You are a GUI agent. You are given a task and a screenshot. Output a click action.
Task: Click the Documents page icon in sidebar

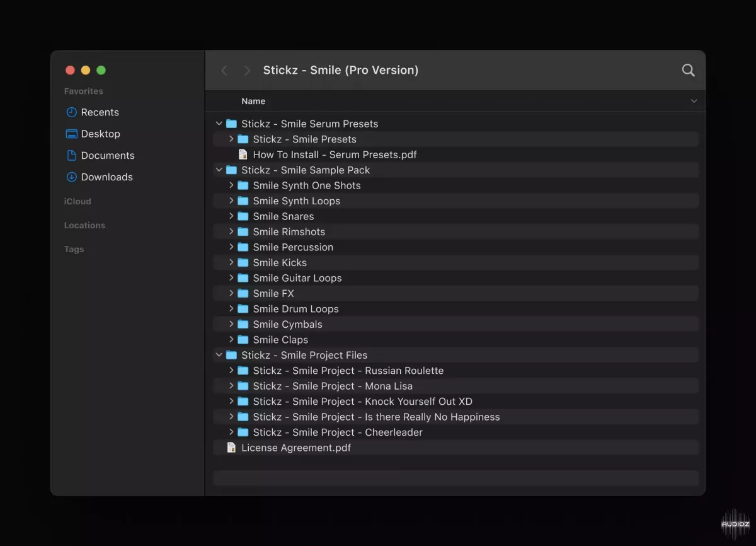click(x=72, y=155)
